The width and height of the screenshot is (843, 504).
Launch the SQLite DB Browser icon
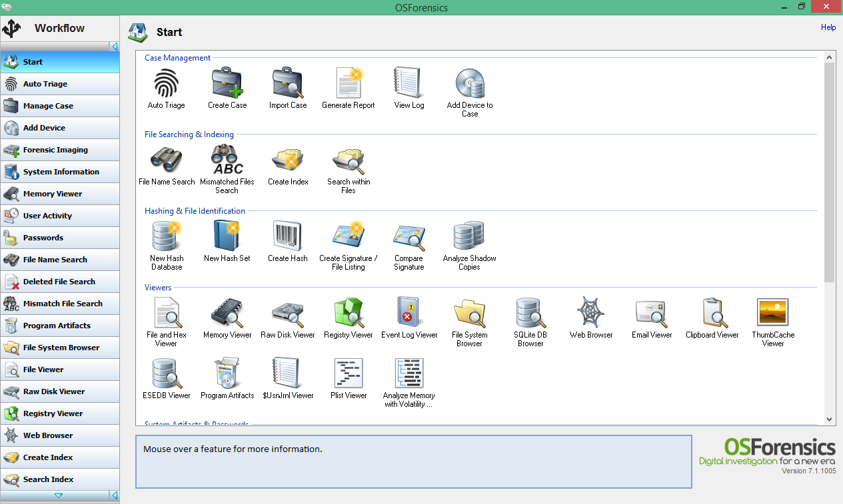coord(530,313)
